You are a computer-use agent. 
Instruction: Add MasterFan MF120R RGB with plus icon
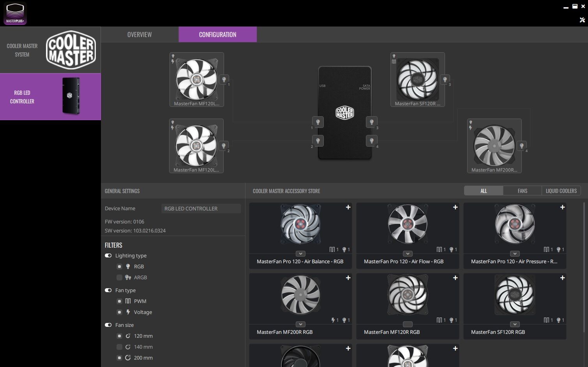[455, 278]
